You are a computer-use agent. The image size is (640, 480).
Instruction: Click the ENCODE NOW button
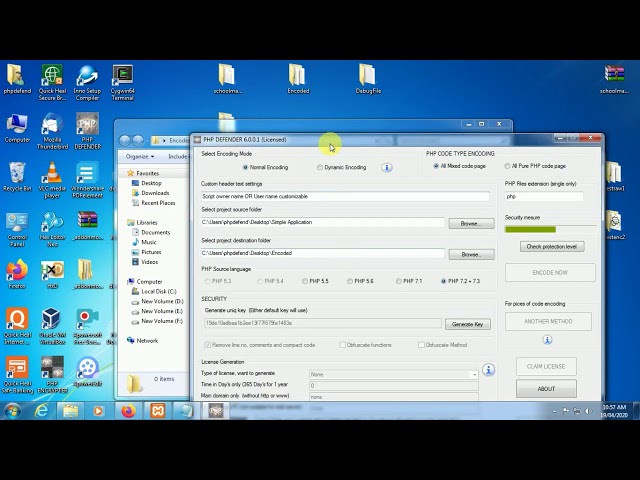pos(550,273)
